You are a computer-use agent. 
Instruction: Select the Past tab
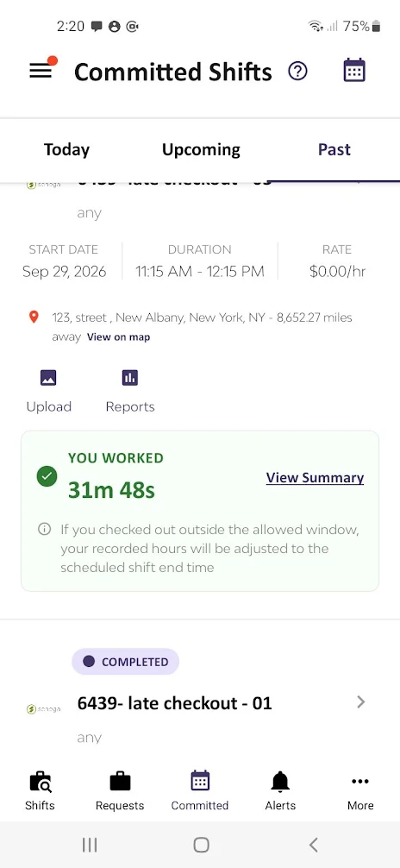pyautogui.click(x=334, y=149)
